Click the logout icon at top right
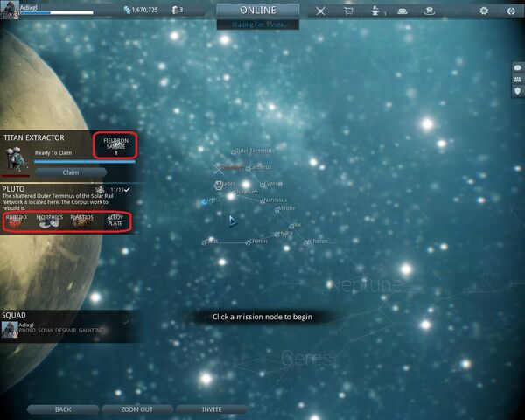The width and height of the screenshot is (525, 420). click(511, 10)
